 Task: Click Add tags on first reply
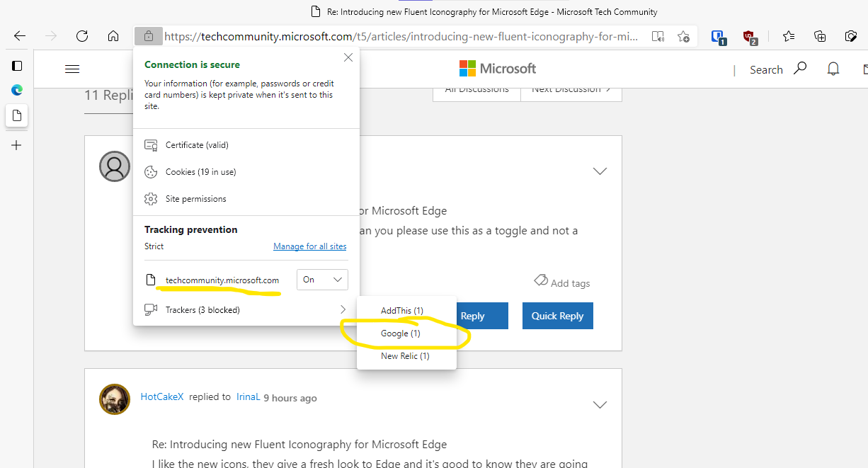(562, 282)
